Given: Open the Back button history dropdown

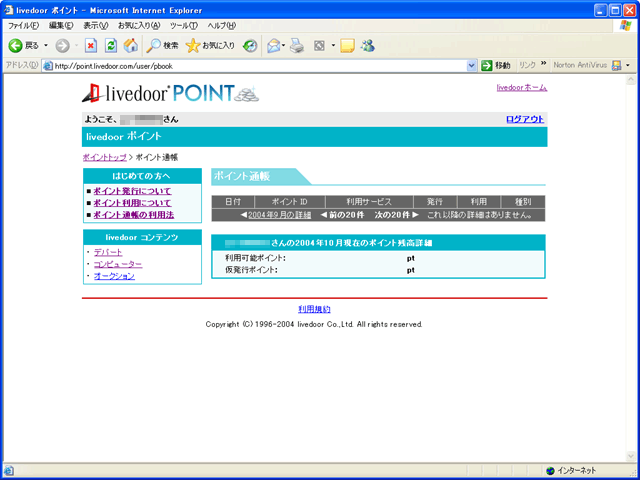Looking at the screenshot, I should [x=46, y=46].
